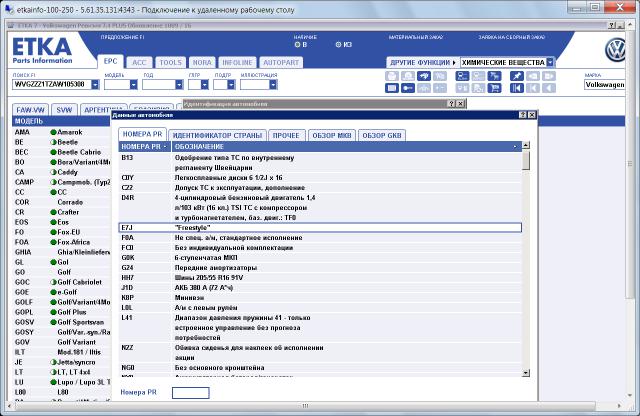The image size is (640, 416).
Task: Open the TOOLS tab
Action: [x=171, y=62]
